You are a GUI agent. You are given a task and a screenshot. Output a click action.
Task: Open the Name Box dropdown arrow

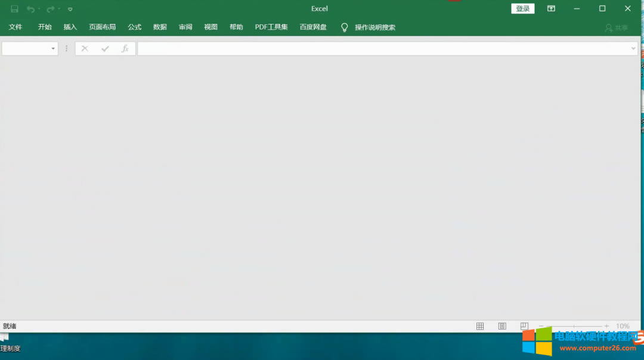point(52,48)
